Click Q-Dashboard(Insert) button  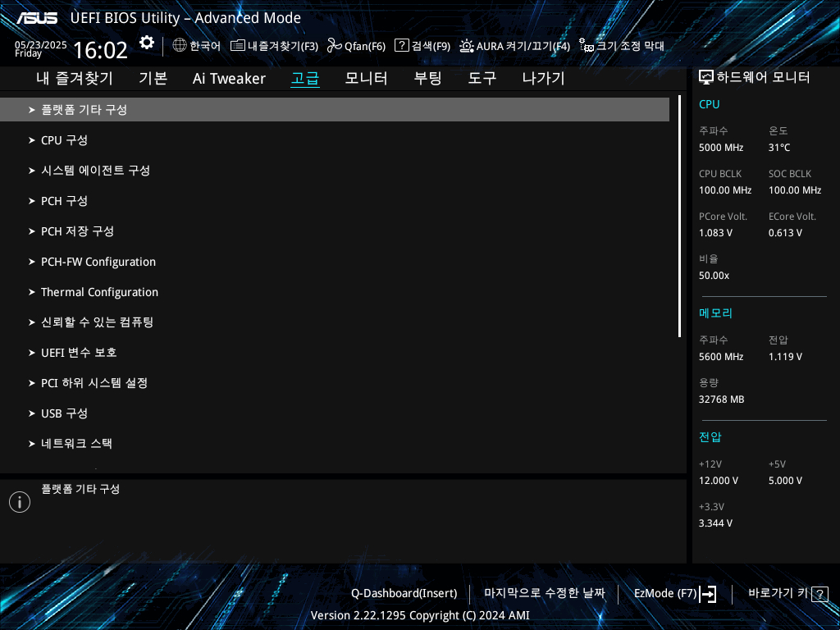(404, 594)
